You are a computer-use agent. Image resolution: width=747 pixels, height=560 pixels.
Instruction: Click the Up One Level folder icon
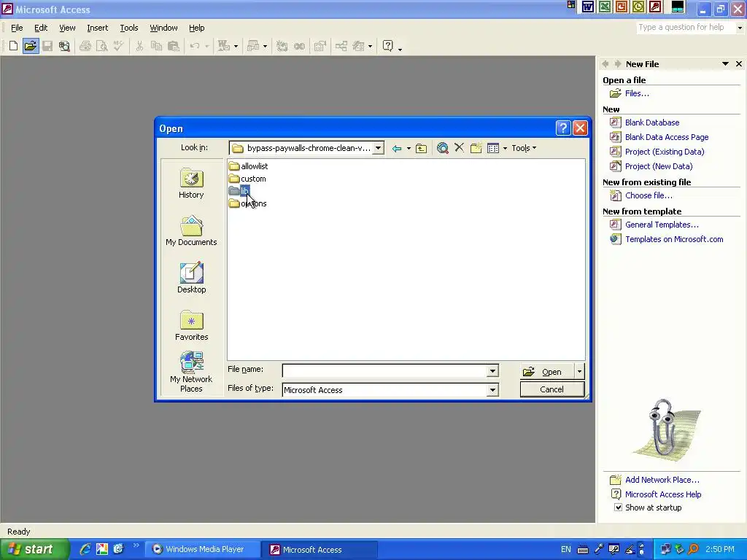[421, 148]
